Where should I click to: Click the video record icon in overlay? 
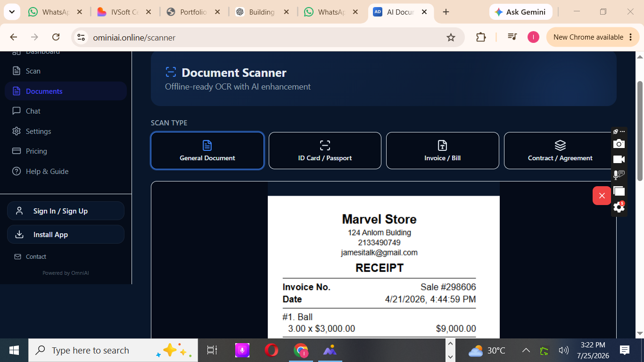point(619,159)
